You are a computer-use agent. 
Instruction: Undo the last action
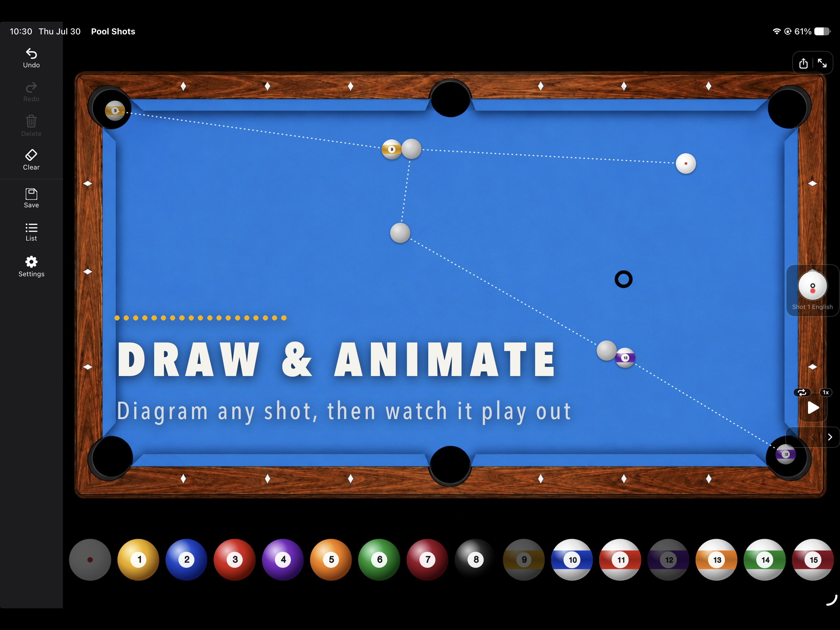point(31,58)
